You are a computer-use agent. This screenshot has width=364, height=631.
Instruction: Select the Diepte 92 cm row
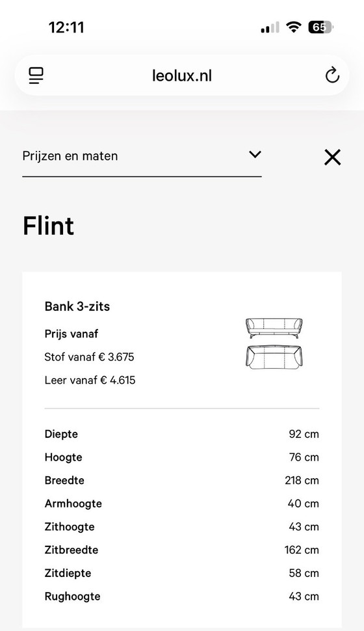click(x=182, y=434)
